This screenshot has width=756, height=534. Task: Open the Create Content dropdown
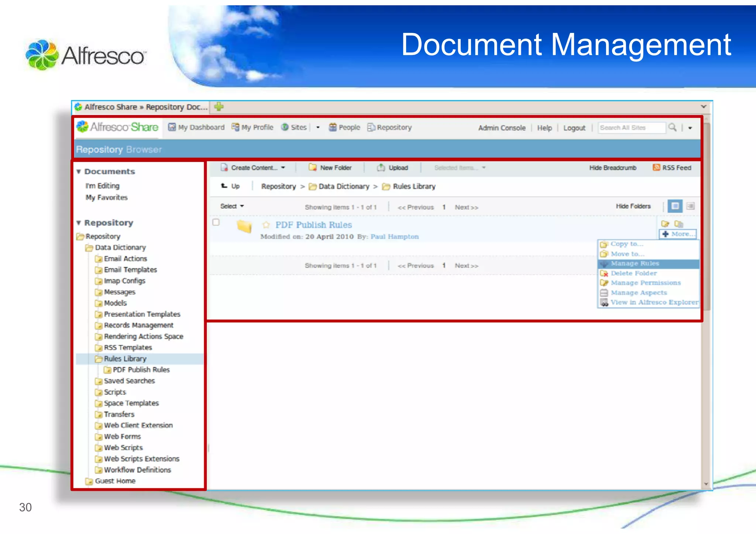253,168
